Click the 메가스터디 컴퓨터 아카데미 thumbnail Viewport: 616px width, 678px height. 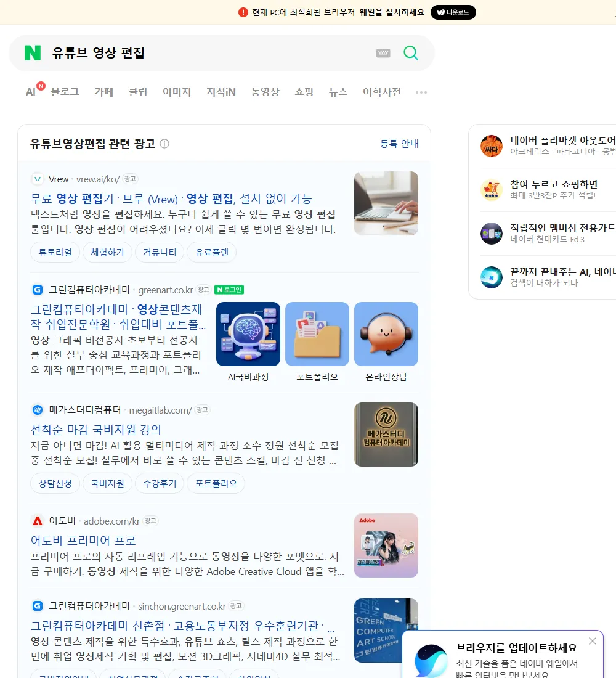(x=386, y=435)
